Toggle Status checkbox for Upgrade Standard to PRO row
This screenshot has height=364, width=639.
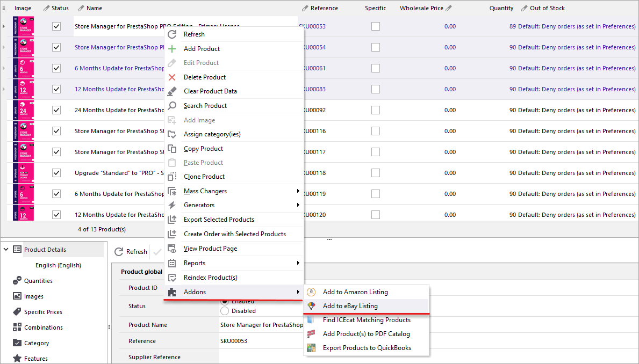[x=56, y=173]
